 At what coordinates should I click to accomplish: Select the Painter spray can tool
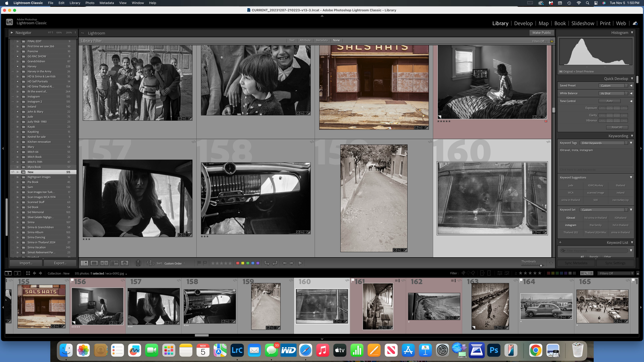pos(138,263)
